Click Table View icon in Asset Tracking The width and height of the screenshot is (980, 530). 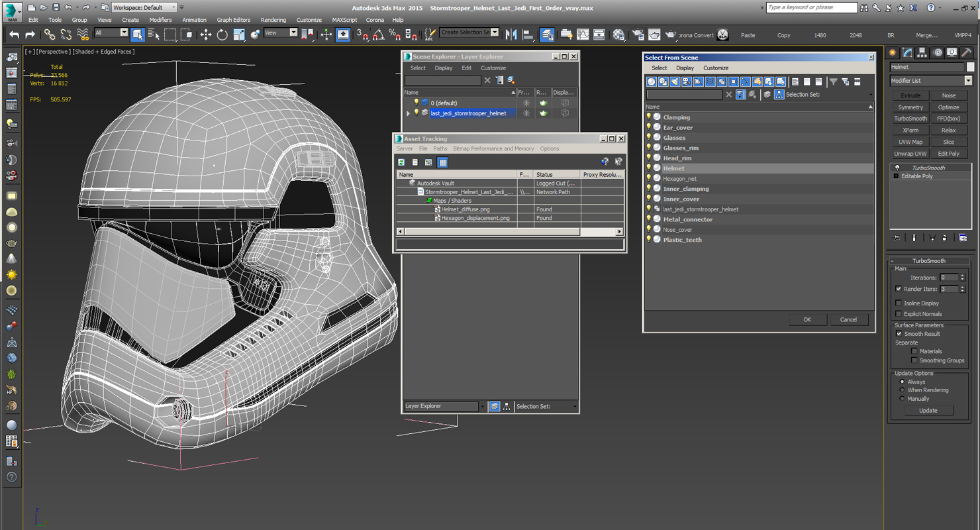(443, 162)
